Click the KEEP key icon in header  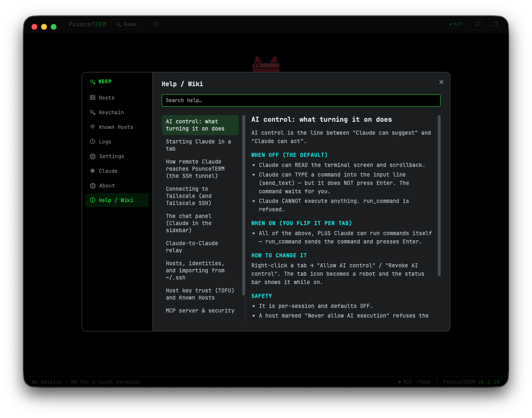tap(93, 82)
